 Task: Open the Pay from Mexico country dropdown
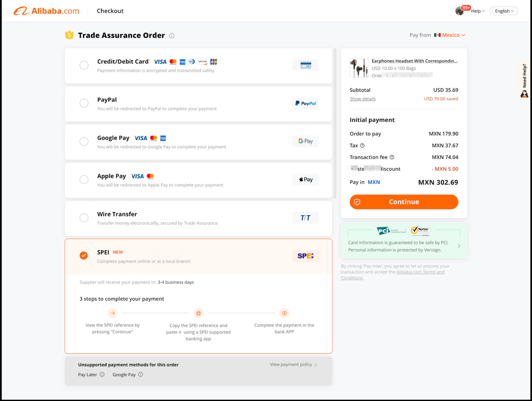coord(450,35)
